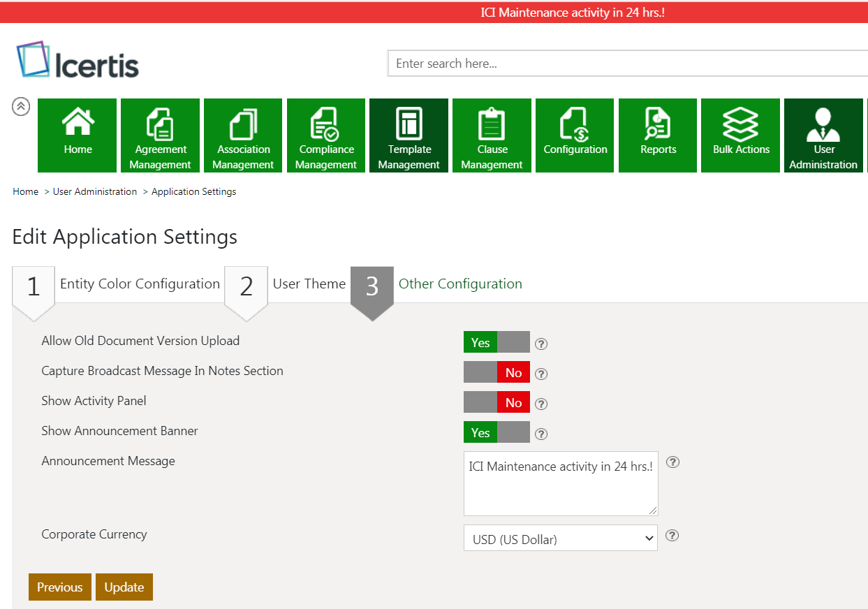
Task: Open the Clause Management tile
Action: click(492, 135)
